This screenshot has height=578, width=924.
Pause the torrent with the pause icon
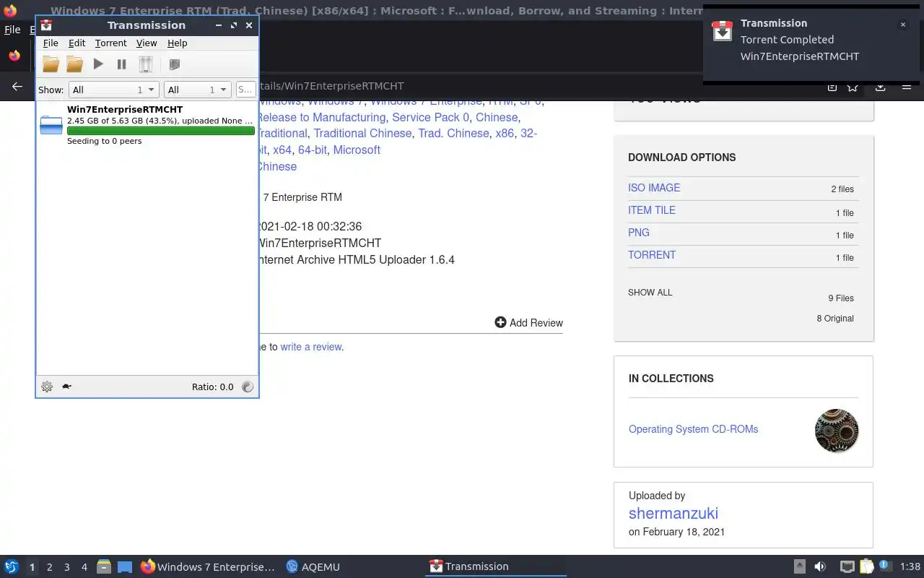tap(121, 64)
